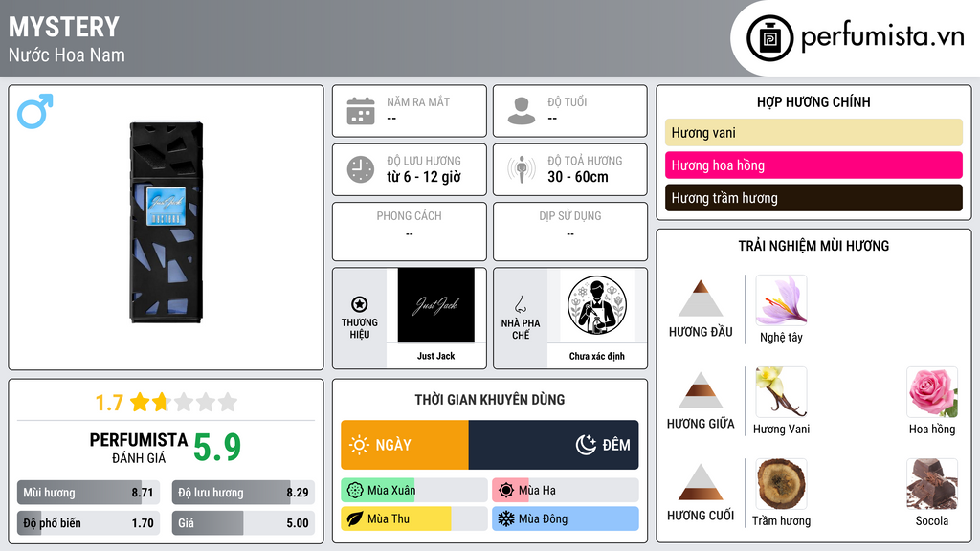
Task: Click the Mùa Hạ season bar
Action: pos(565,491)
